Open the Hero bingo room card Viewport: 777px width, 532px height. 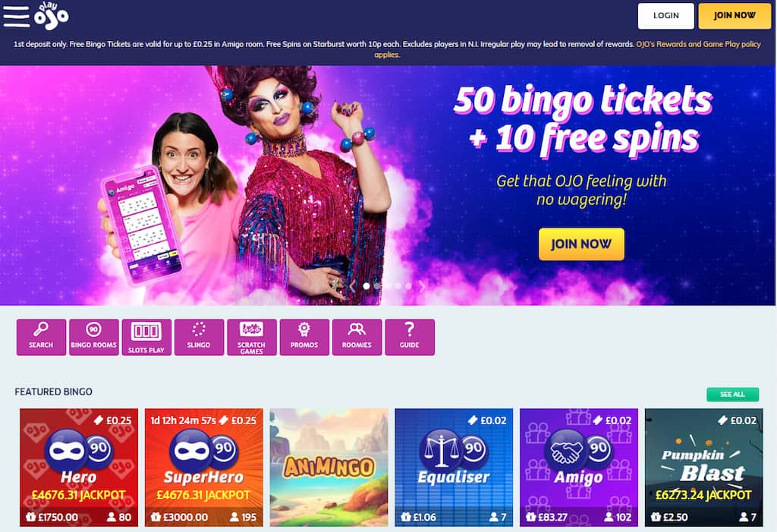point(79,467)
